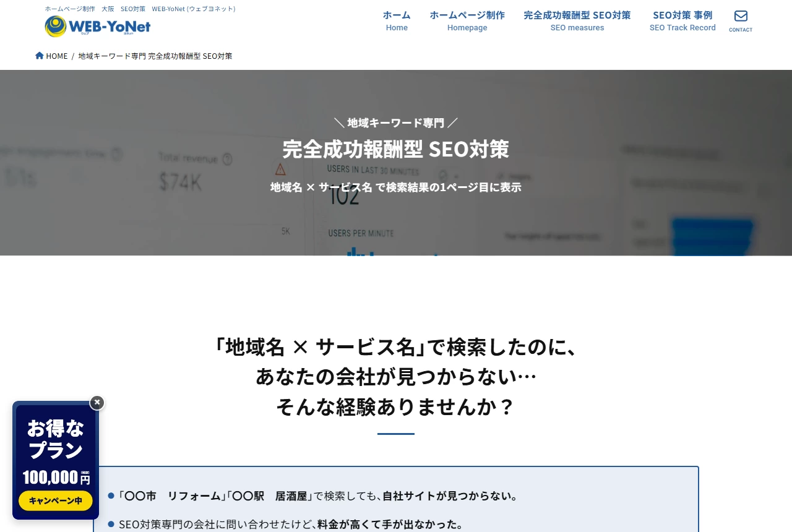Click the WEB-YoNet logo

(x=98, y=26)
